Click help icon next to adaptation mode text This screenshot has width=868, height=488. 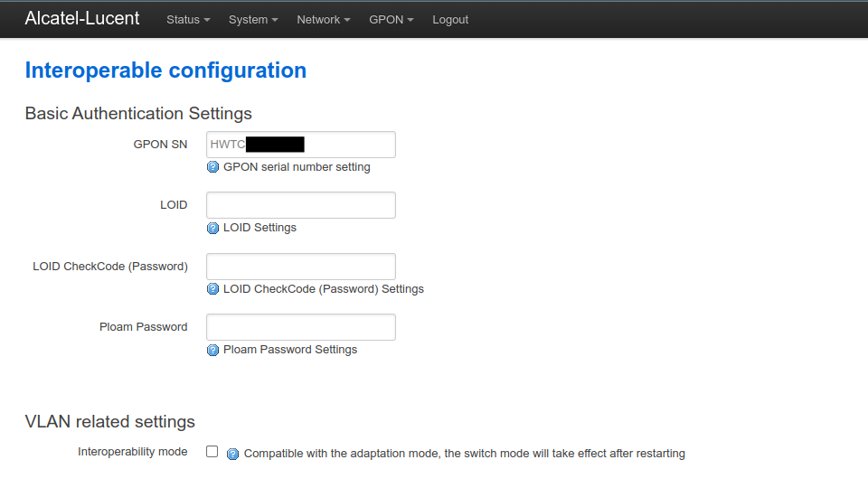(233, 454)
